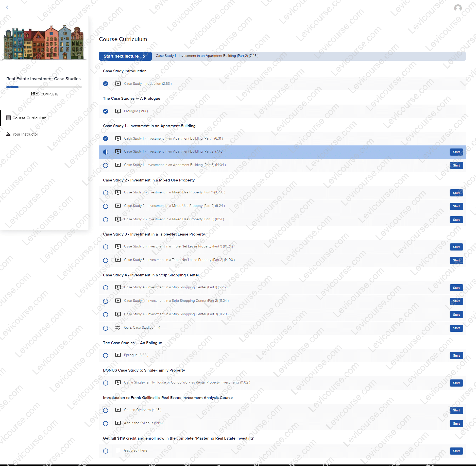Viewport: 476px width, 466px height.
Task: Open the Single-Family House or Condo lecture
Action: point(187,382)
